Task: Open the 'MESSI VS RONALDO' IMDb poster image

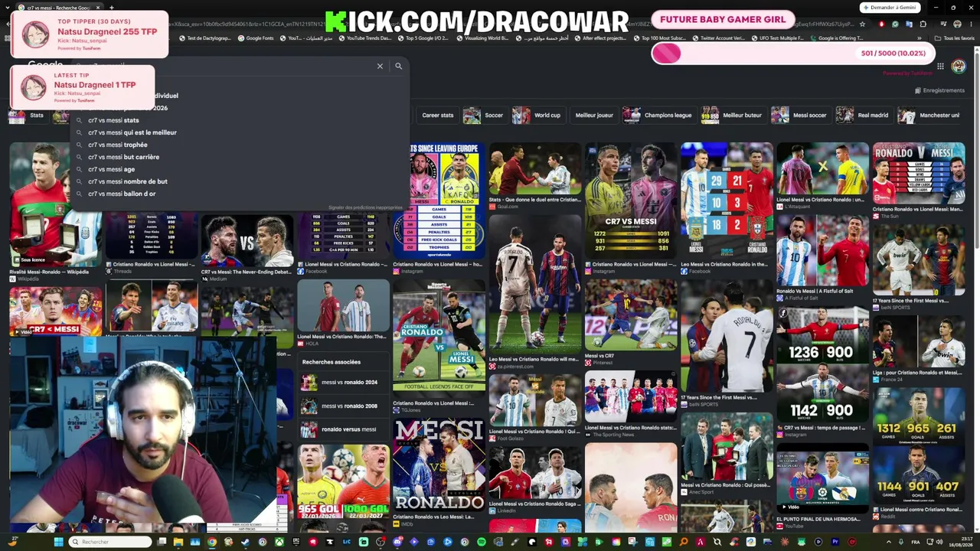Action: pos(439,465)
